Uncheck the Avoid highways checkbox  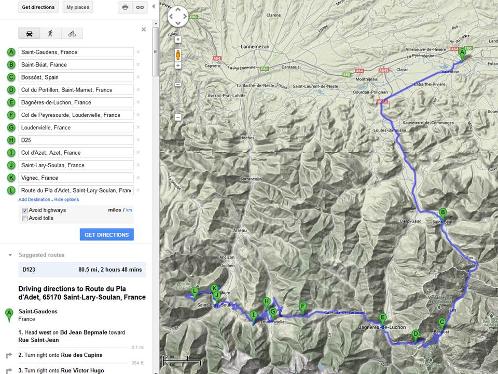coord(24,211)
